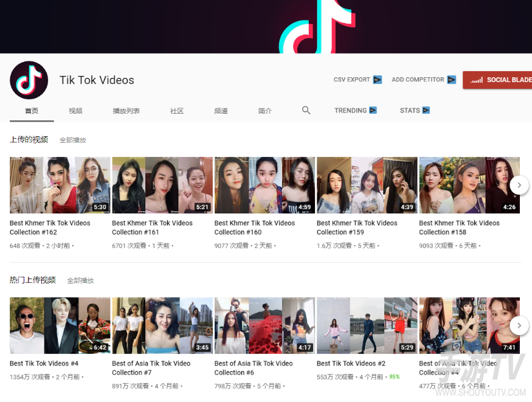Image resolution: width=532 pixels, height=402 pixels.
Task: Open thumbnail of Asia Collection #7
Action: pos(162,325)
